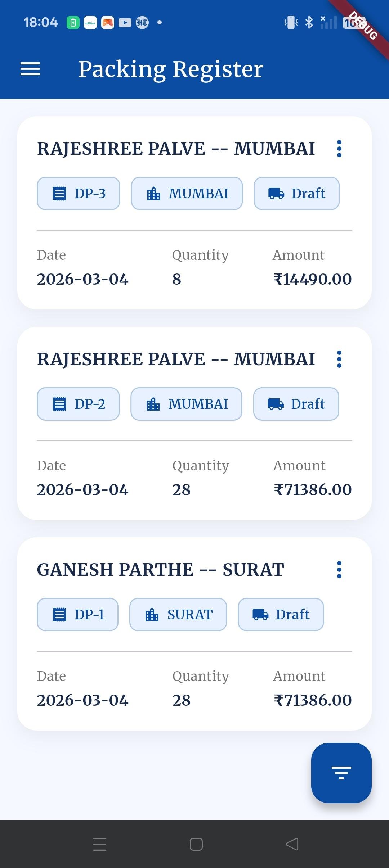Image resolution: width=389 pixels, height=868 pixels.
Task: Tap the Draft status chip on DP-1 card
Action: pyautogui.click(x=281, y=615)
